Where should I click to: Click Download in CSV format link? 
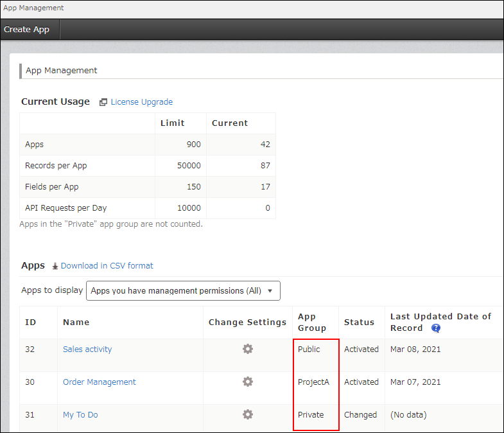click(107, 266)
